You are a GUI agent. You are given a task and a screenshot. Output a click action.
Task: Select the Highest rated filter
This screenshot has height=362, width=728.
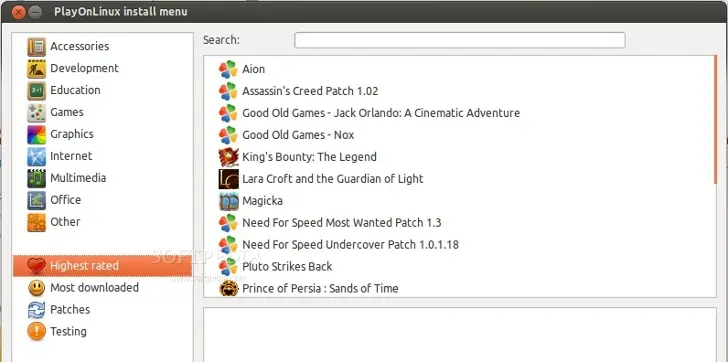[102, 266]
